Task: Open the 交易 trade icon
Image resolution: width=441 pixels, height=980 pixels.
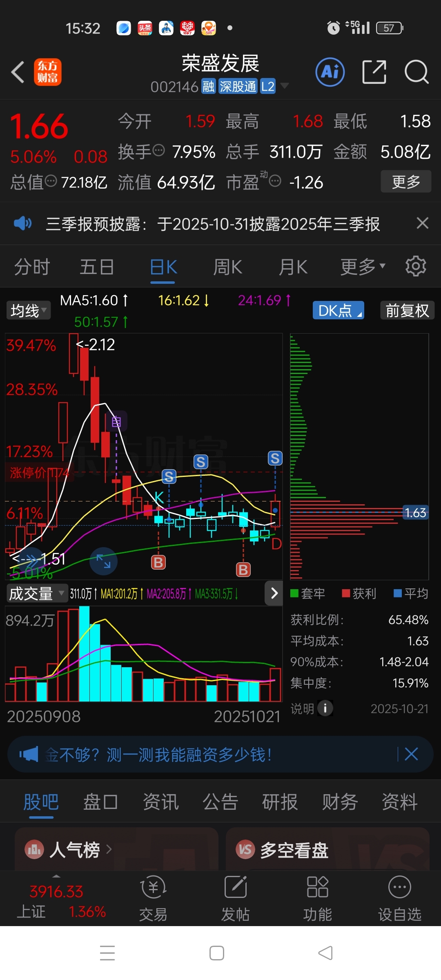Action: pyautogui.click(x=153, y=886)
